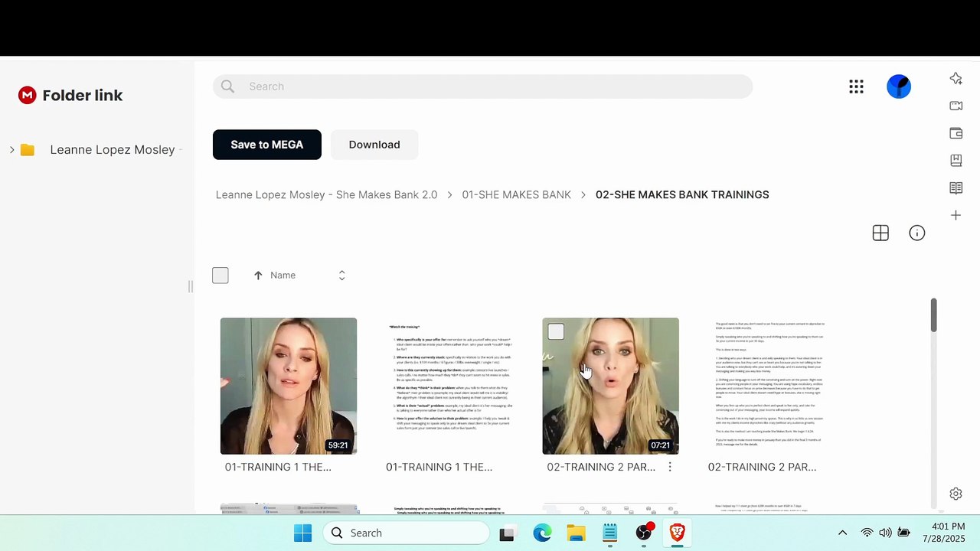Click the 07:21 duration badge
The image size is (980, 551).
pyautogui.click(x=660, y=445)
